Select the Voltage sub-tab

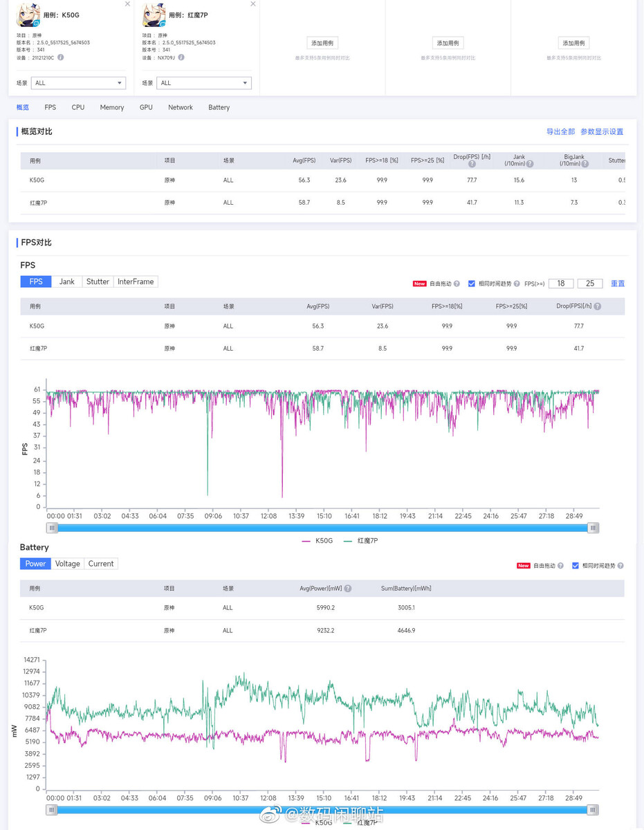point(68,564)
